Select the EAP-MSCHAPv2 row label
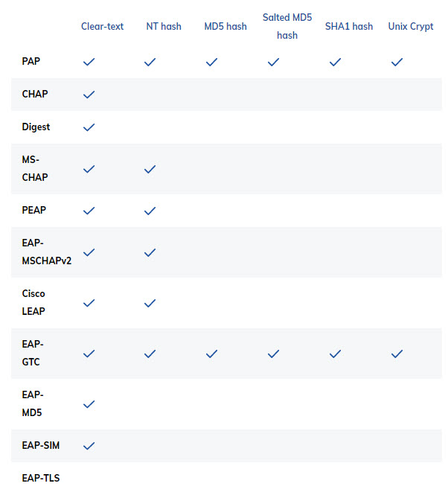448x492 pixels. [x=47, y=252]
